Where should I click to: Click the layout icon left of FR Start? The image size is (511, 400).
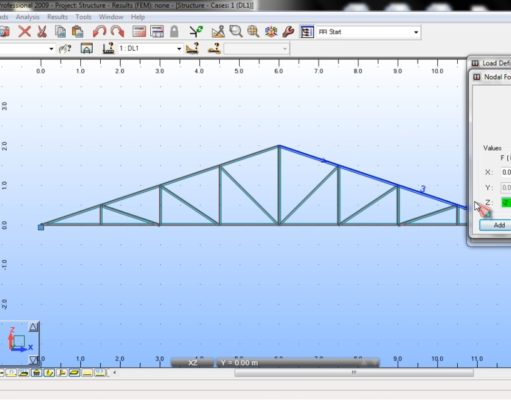(307, 32)
